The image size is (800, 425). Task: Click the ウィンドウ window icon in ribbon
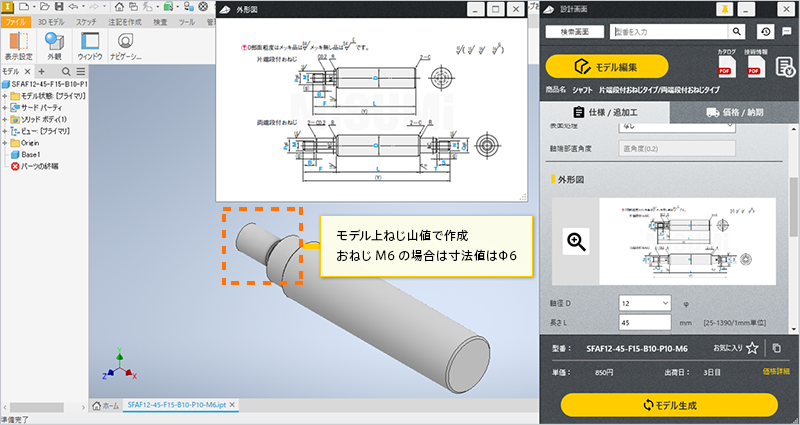(91, 43)
